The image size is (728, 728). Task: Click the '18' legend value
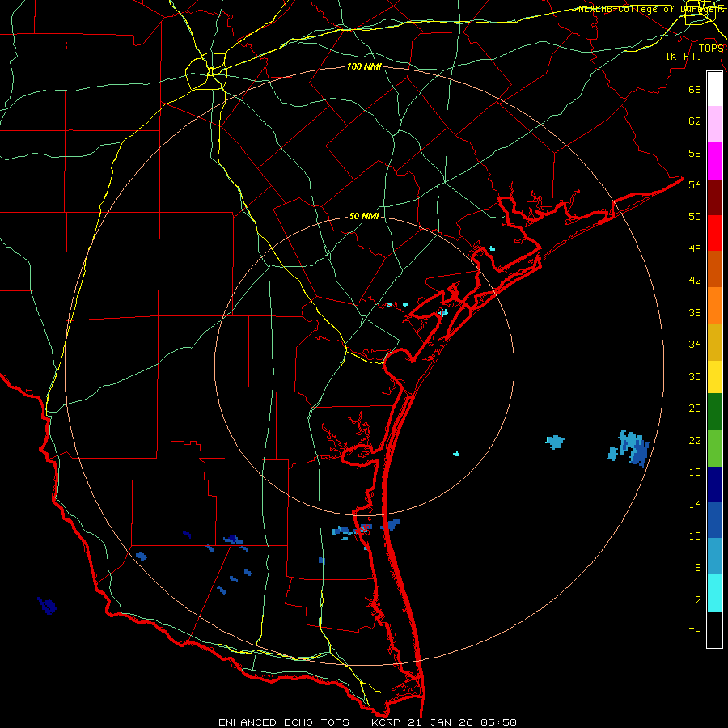pos(695,472)
